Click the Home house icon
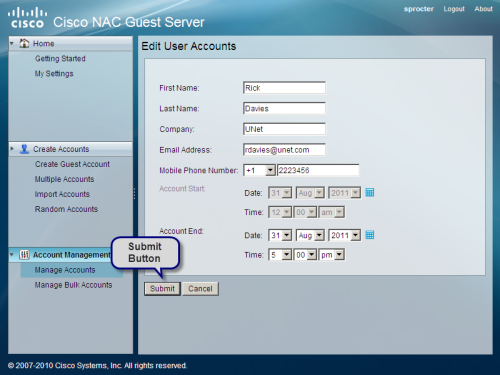The height and width of the screenshot is (375, 500). coord(24,43)
